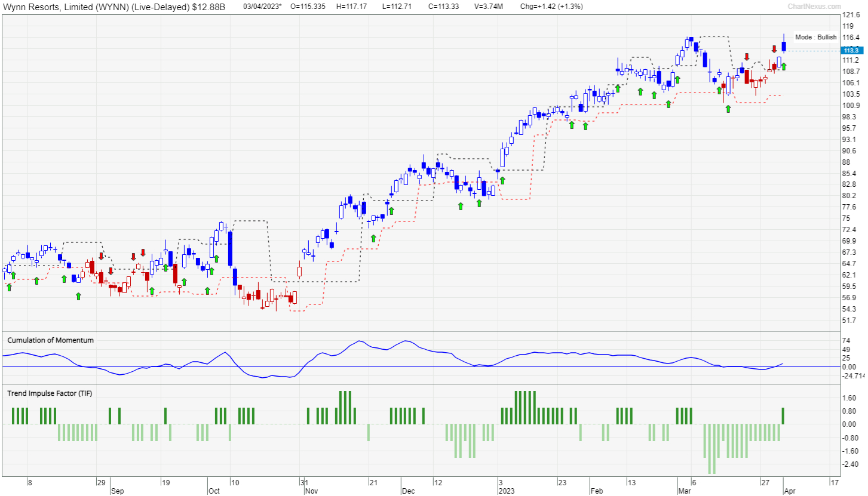Click the Mode : Bullish indicator label
The image size is (868, 496).
pyautogui.click(x=816, y=37)
